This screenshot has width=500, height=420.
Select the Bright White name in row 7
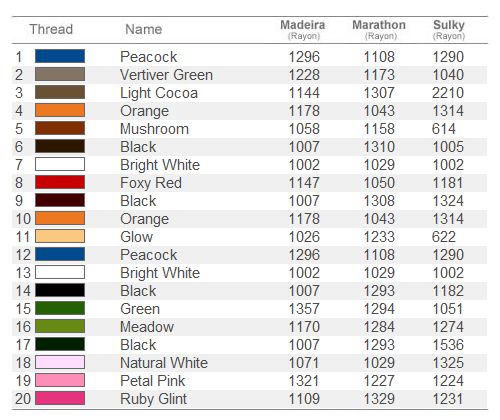(x=160, y=165)
